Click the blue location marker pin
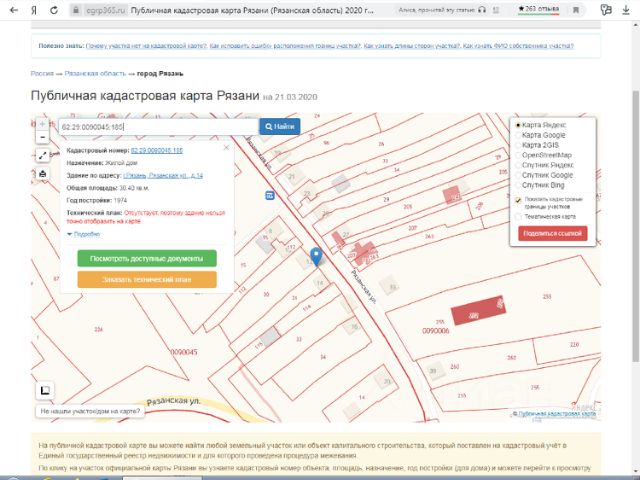 click(317, 256)
